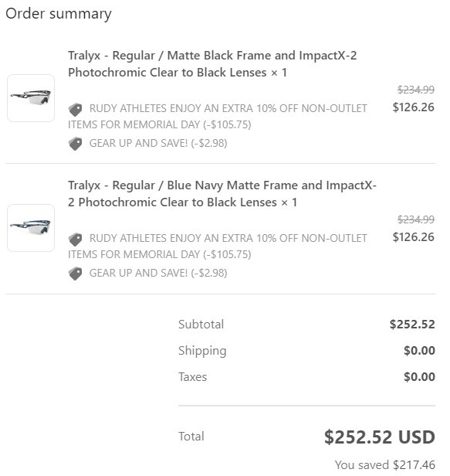The image size is (450, 476).
Task: Click the Total $252.52 USD amount
Action: (x=380, y=437)
